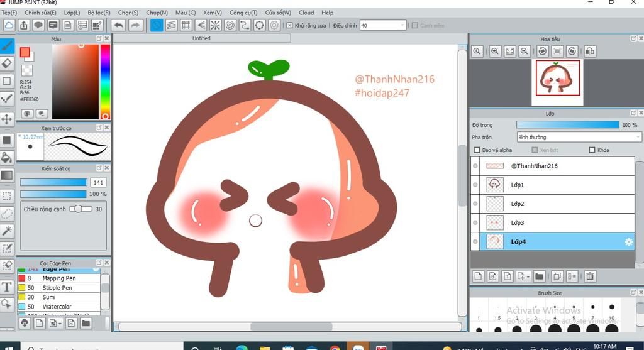644x350 pixels.
Task: Adjust the Độ trong opacity slider
Action: (568, 125)
